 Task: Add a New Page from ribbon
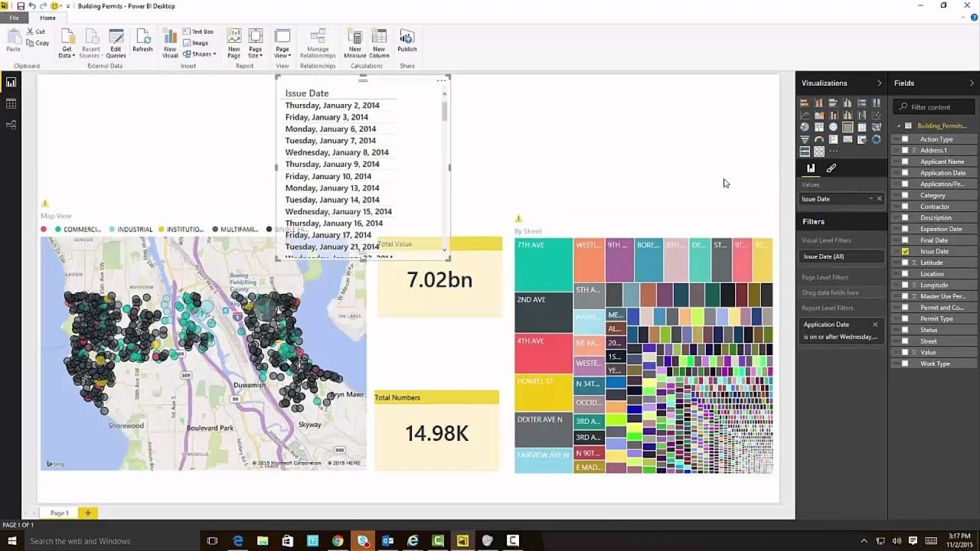coord(234,43)
